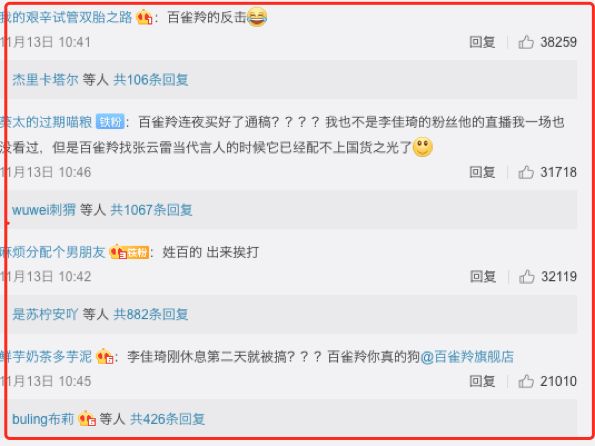
Task: Expand 共426条回复 replies
Action: 167,419
